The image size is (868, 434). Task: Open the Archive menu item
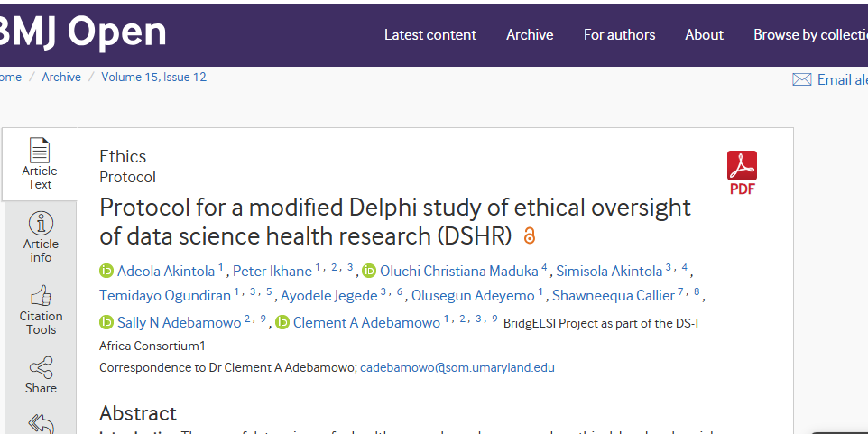coord(530,35)
